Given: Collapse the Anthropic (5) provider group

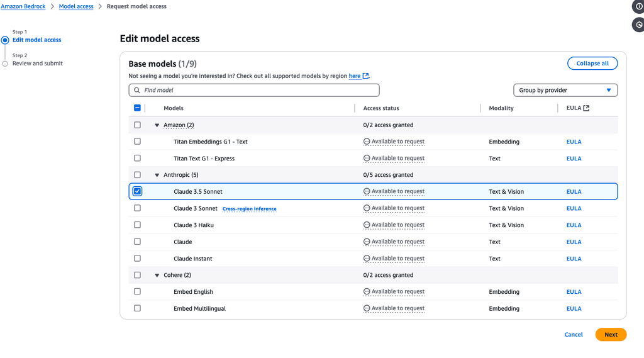Looking at the screenshot, I should coord(157,175).
